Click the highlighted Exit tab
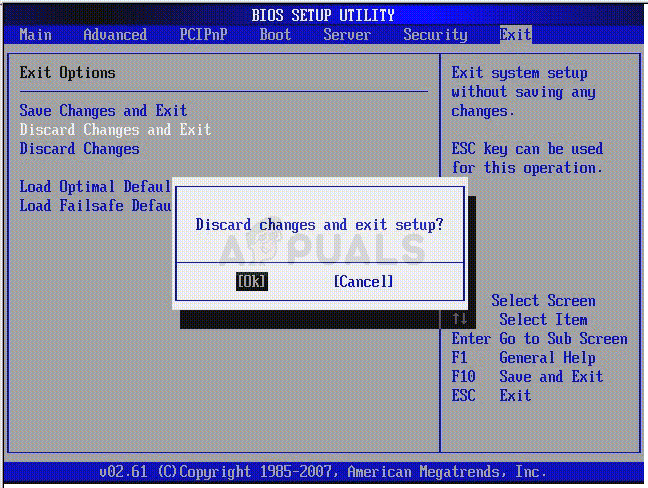 tap(515, 35)
